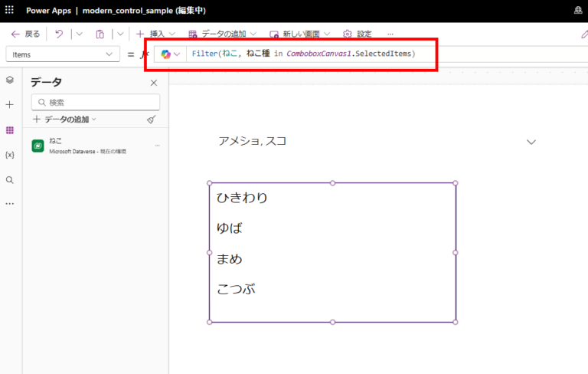Open the 新しい画面 menu
This screenshot has width=588, height=374.
pyautogui.click(x=299, y=34)
